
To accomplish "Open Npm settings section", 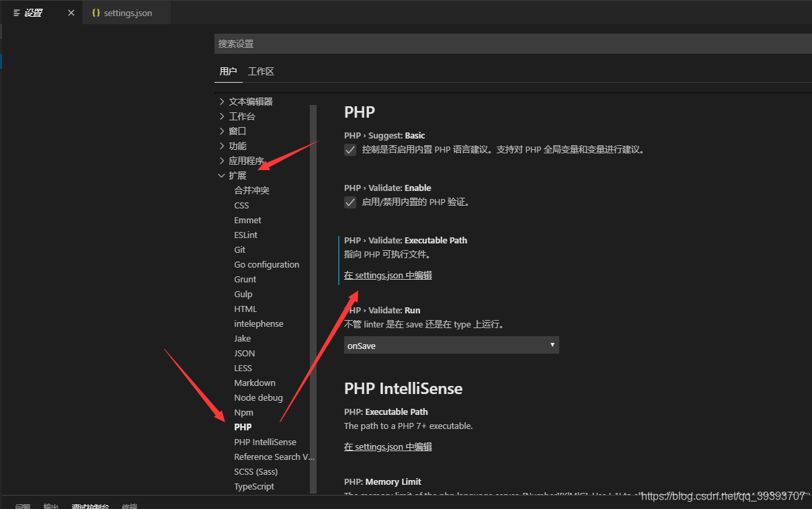I will click(x=243, y=412).
